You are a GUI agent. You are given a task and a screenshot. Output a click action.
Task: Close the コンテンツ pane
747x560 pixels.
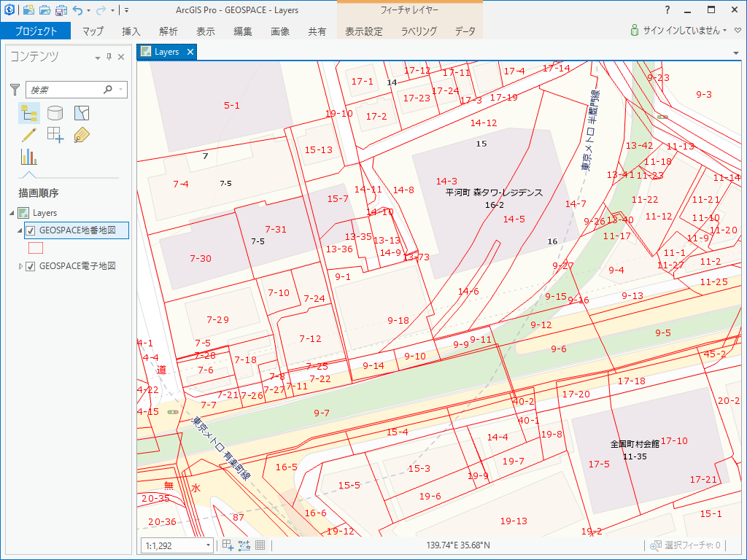[121, 57]
